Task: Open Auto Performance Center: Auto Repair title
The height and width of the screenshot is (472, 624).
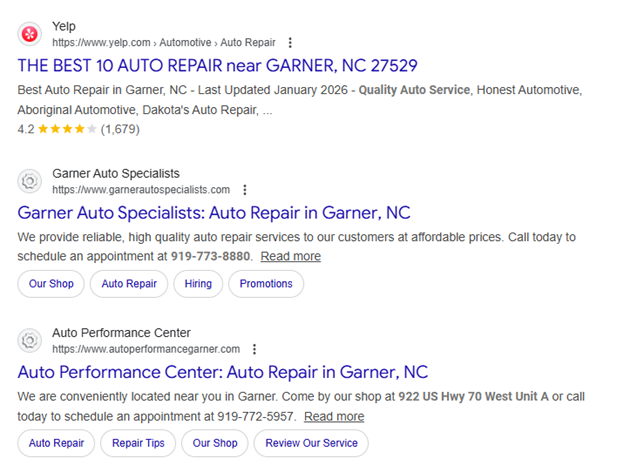Action: click(x=223, y=372)
